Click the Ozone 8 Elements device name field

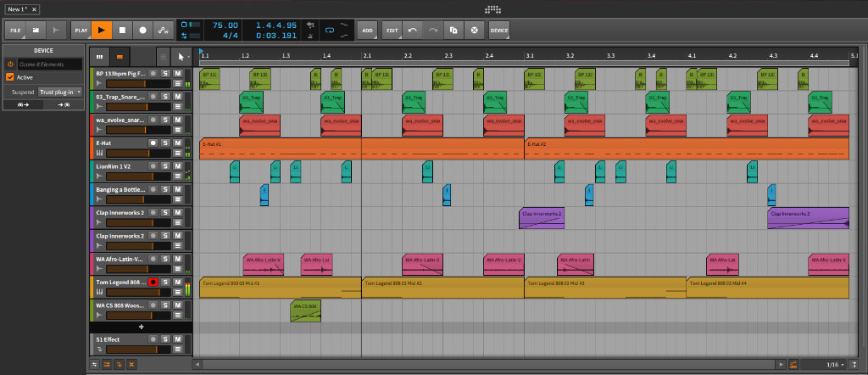point(50,64)
